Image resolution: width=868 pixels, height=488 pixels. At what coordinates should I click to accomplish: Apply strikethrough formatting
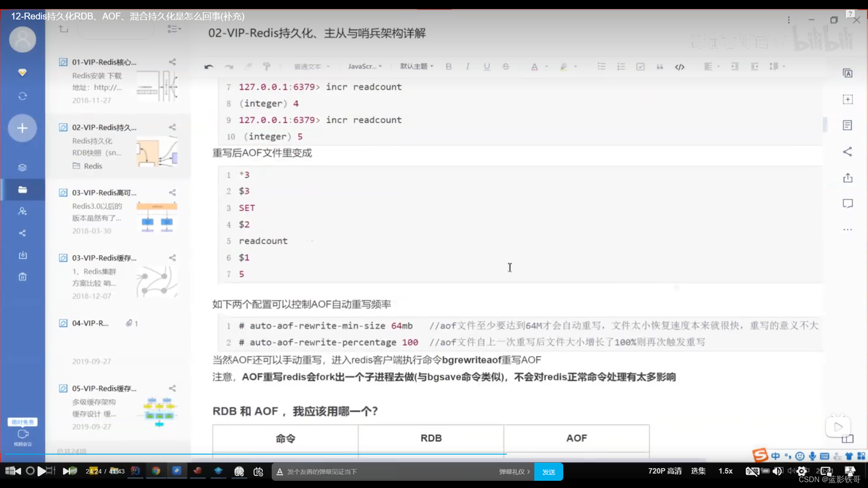(506, 66)
